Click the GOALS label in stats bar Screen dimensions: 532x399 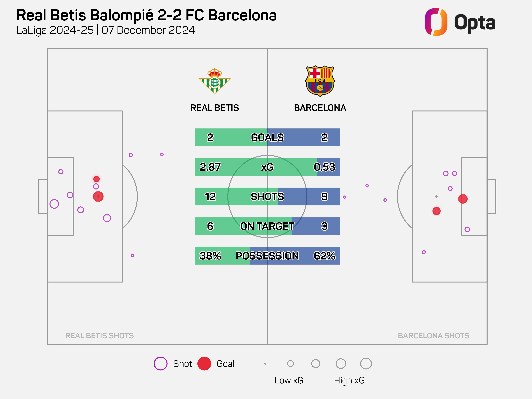(x=267, y=137)
